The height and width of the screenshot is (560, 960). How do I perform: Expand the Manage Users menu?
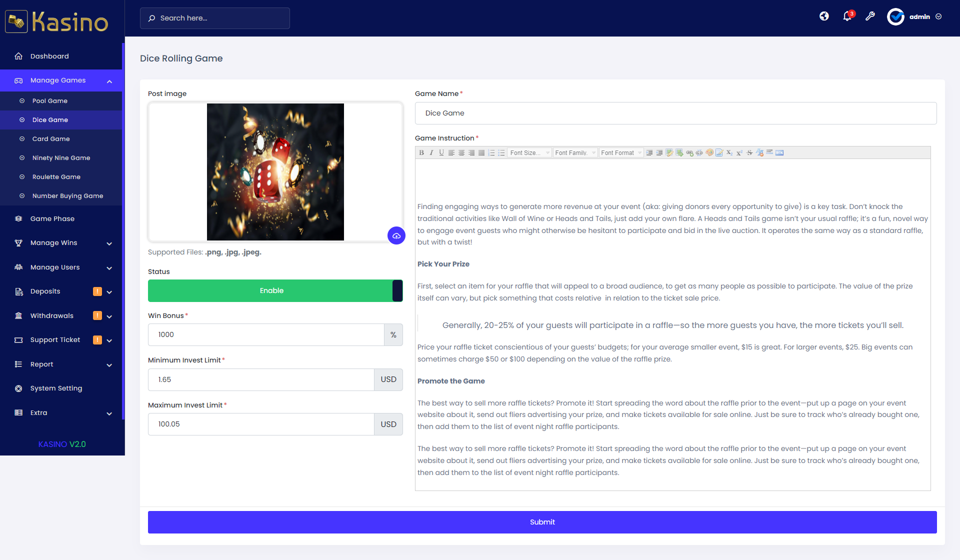61,267
